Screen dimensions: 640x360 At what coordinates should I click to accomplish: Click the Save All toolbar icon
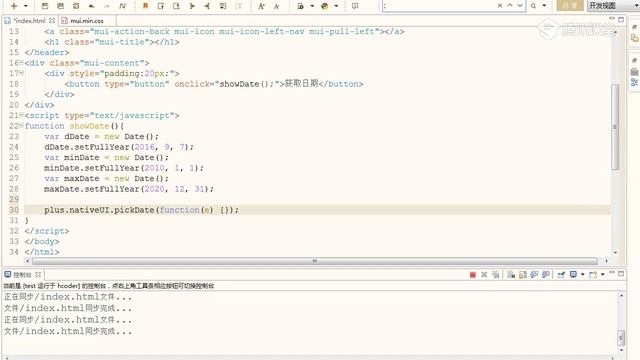pyautogui.click(x=60, y=6)
